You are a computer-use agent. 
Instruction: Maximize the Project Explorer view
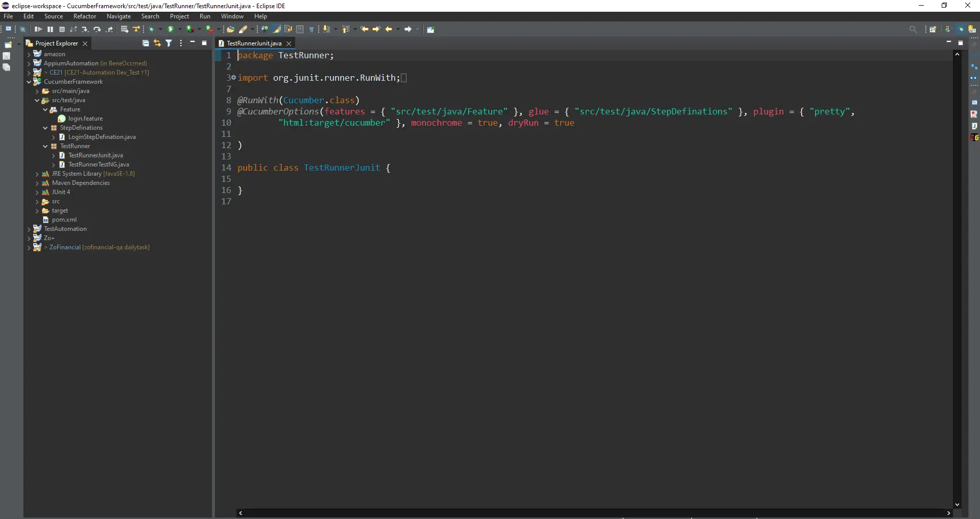(x=204, y=43)
